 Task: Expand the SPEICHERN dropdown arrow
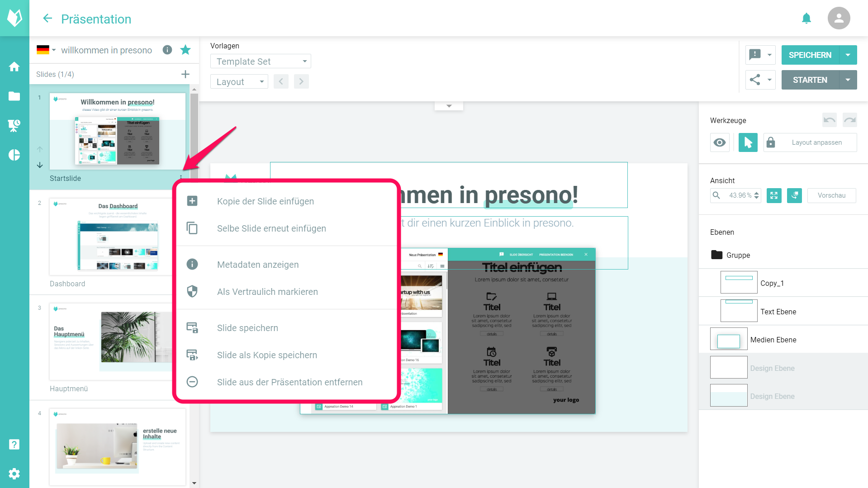848,55
